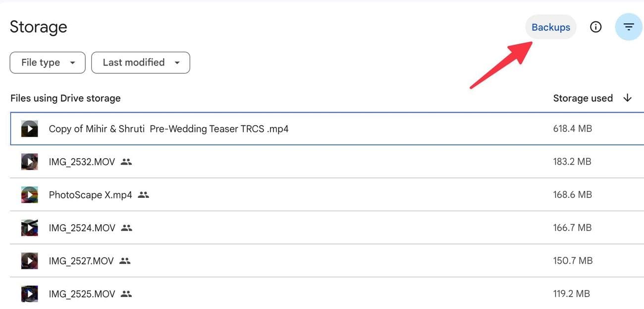The width and height of the screenshot is (644, 309).
Task: Click the Storage used sort arrow icon
Action: [627, 98]
